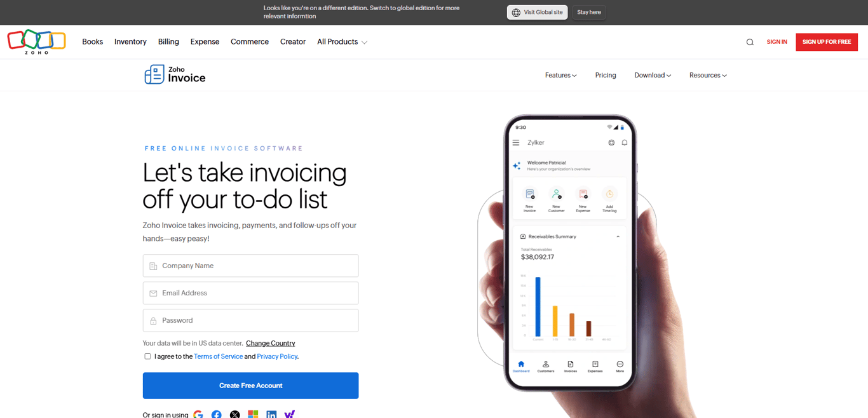Screen dimensions: 868x418
Task: Tap the help icon beside the bell
Action: [611, 143]
